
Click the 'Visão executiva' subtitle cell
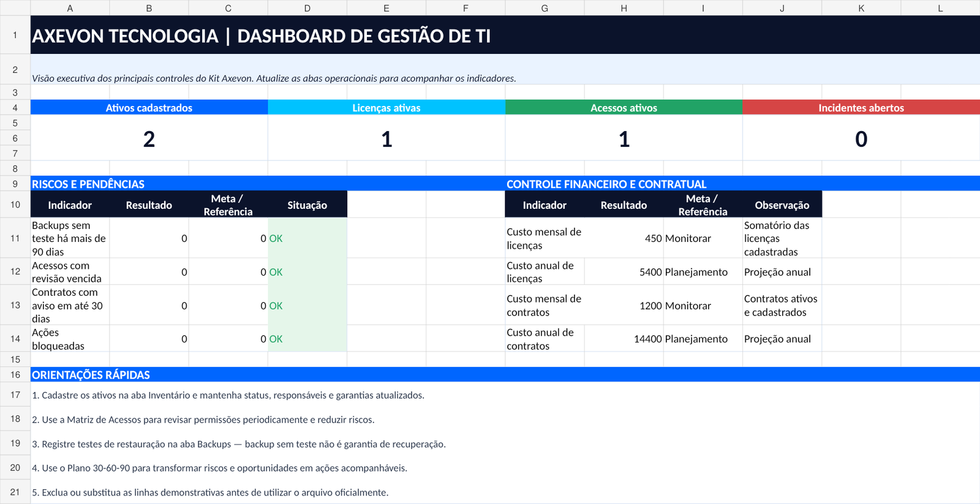505,70
